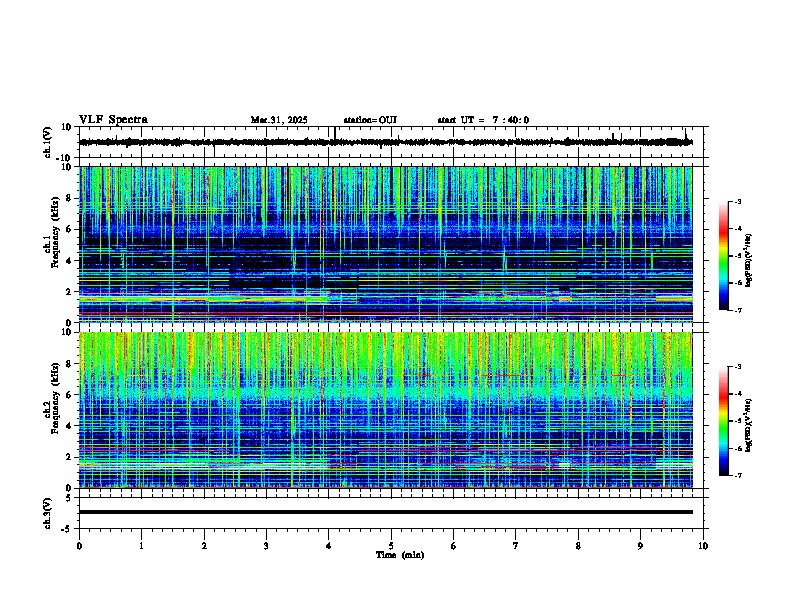Click the time axis tick label "5"
The height and width of the screenshot is (612, 792).
pos(391,546)
